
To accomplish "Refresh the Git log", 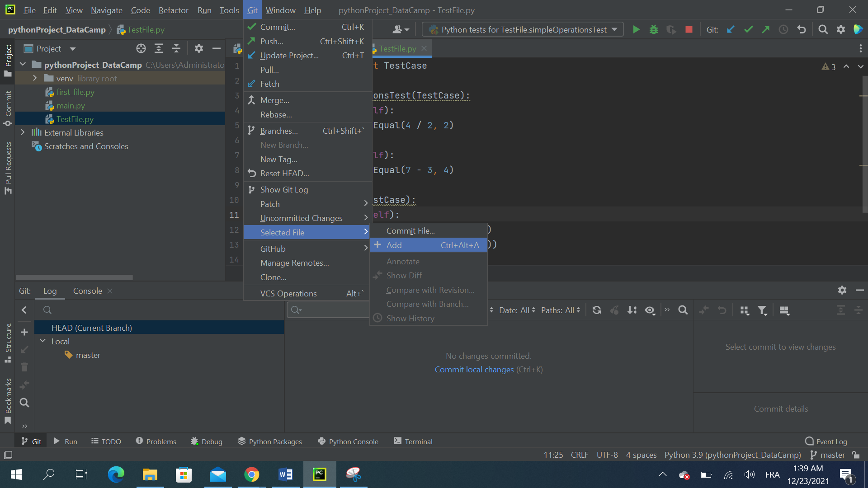I will pos(597,310).
